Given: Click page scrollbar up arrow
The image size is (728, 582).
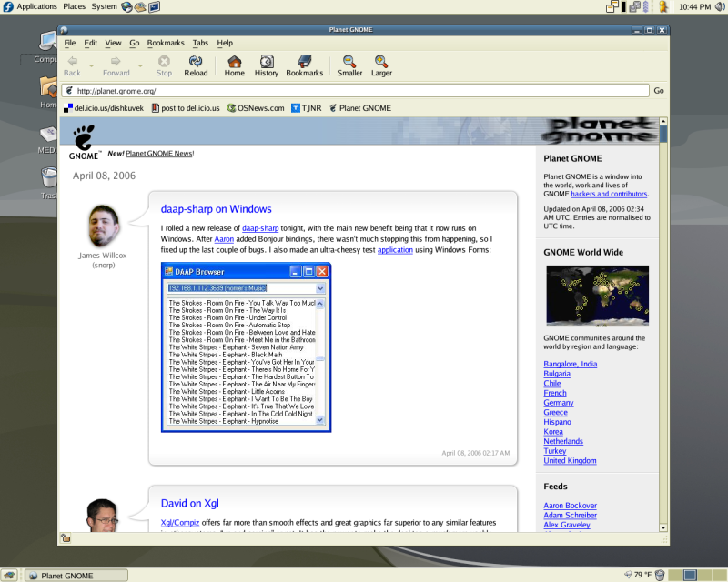Looking at the screenshot, I should click(663, 121).
